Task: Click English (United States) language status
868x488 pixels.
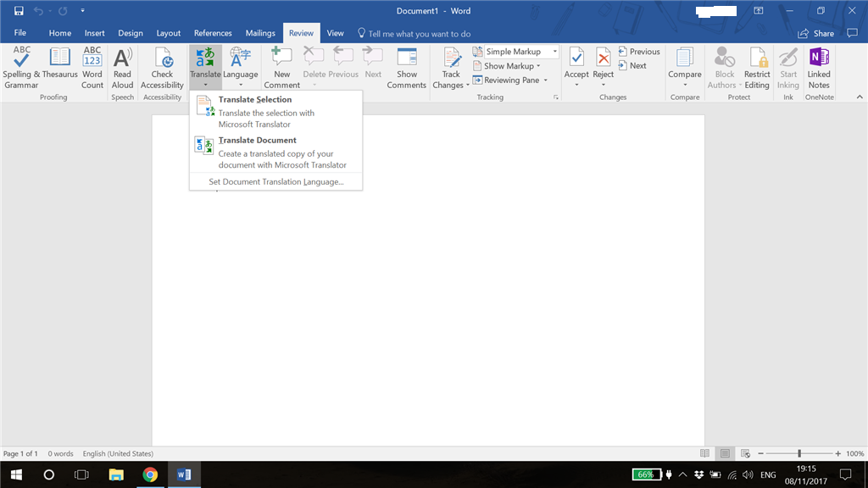Action: click(118, 454)
